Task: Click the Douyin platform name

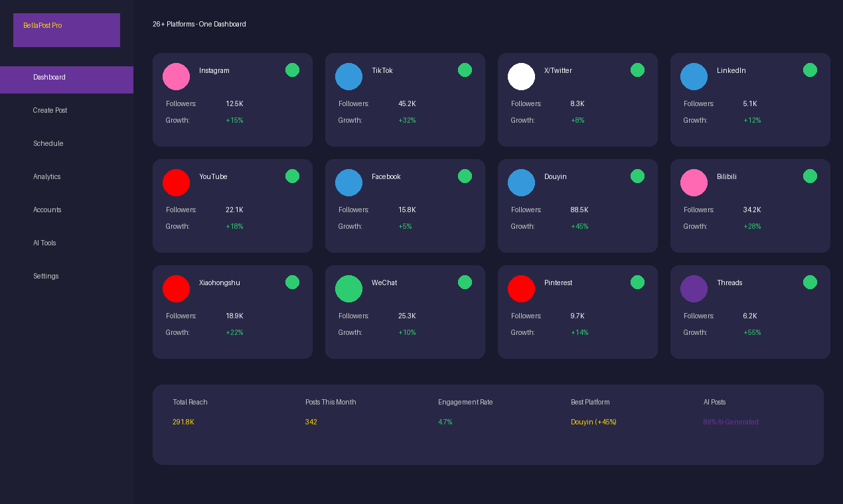Action: click(556, 176)
